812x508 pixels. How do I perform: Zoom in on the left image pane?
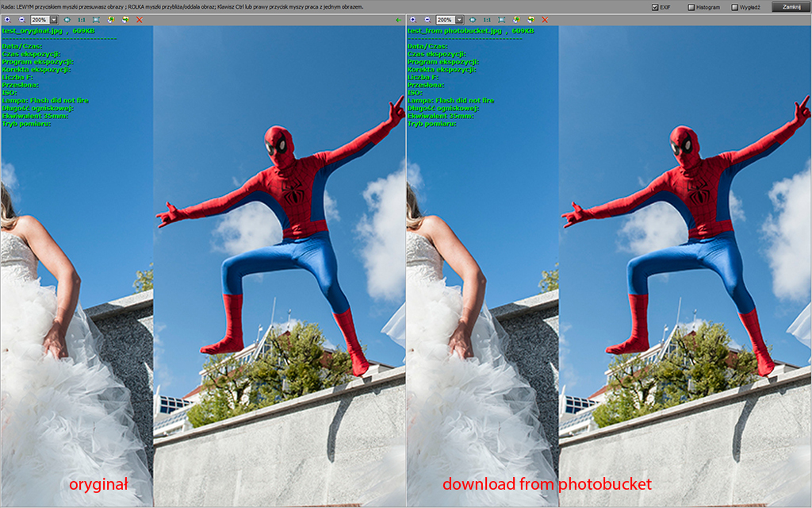[x=7, y=20]
